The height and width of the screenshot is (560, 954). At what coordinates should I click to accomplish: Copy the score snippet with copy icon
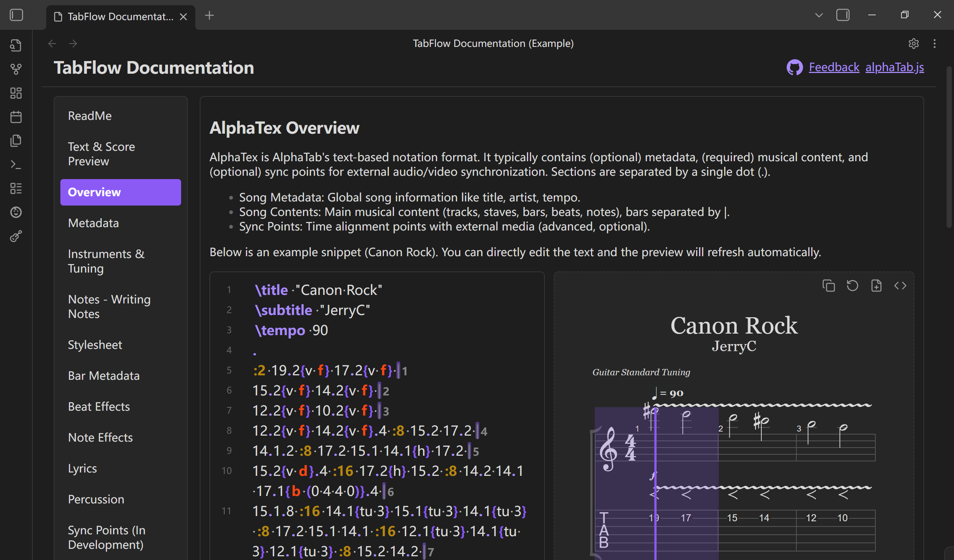point(829,286)
